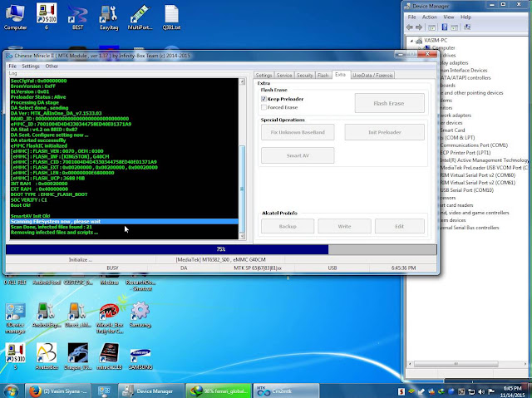This screenshot has width=532, height=398.
Task: Open the AvatorBox desktop shortcut
Action: click(47, 356)
